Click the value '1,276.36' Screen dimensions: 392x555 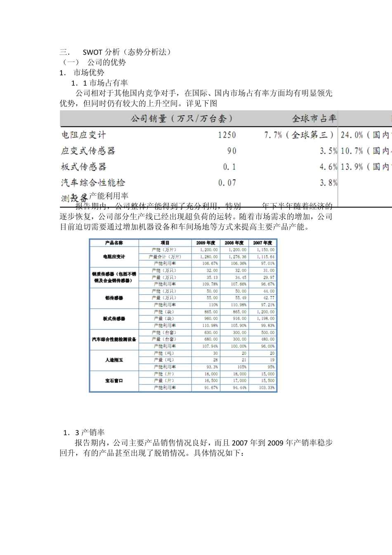[238, 257]
